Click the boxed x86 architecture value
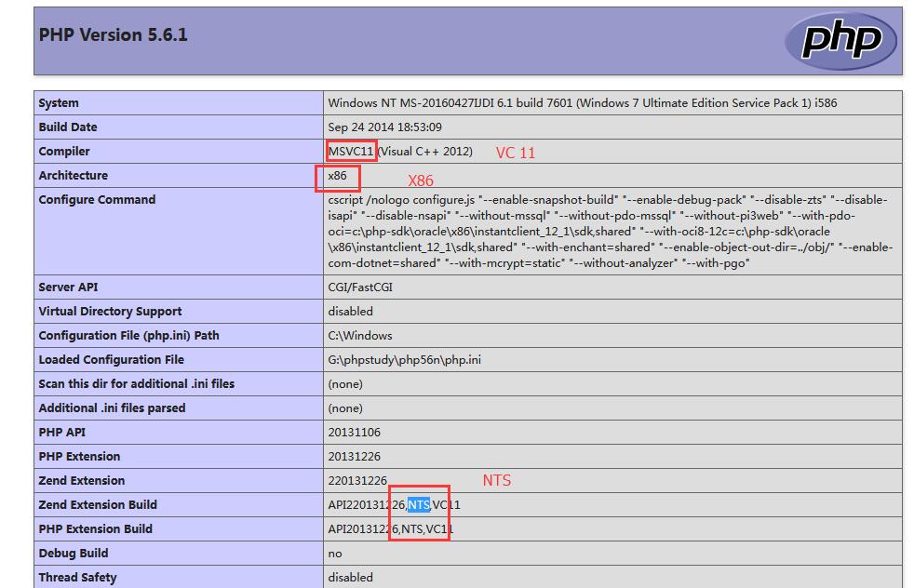The image size is (914, 588). 337,175
